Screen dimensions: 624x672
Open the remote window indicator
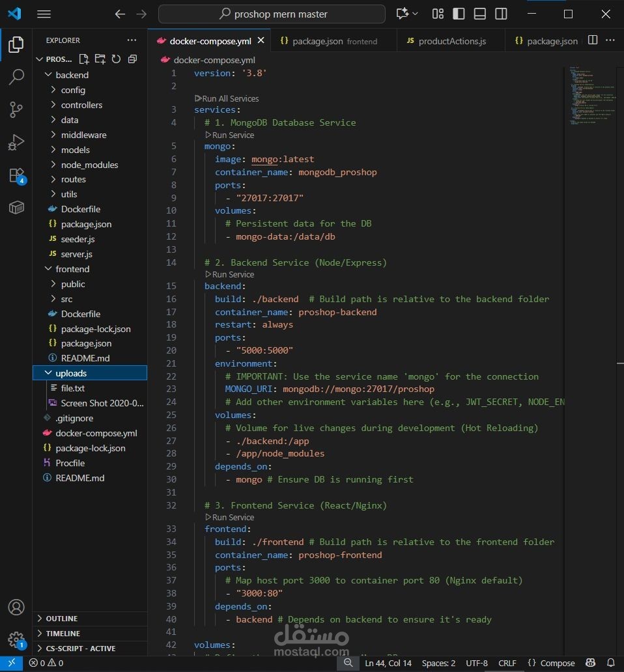point(12,663)
